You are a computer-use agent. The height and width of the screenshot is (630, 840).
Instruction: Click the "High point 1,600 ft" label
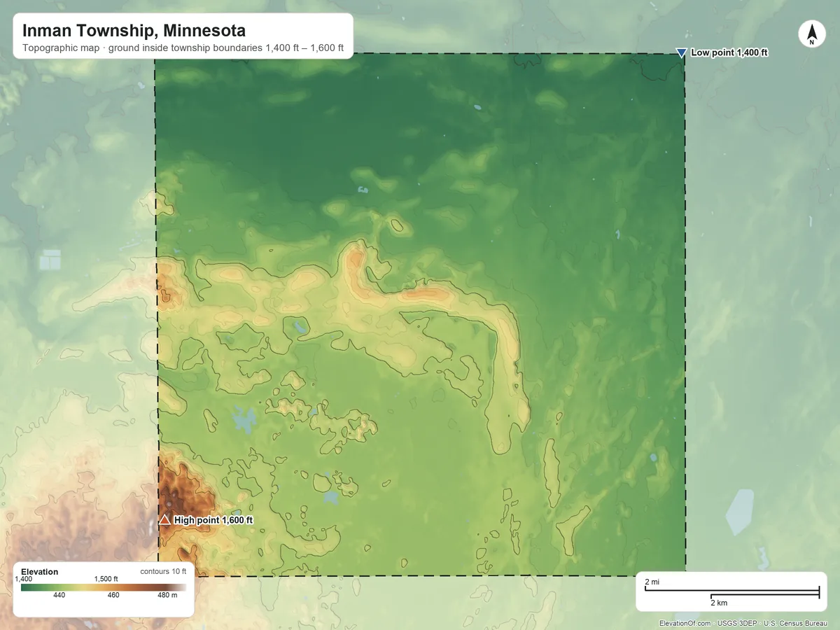pos(213,520)
